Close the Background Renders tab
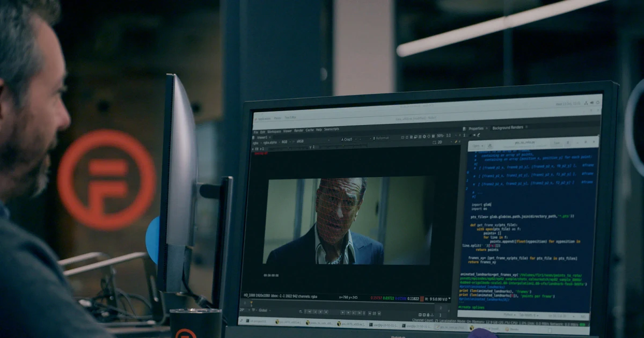The image size is (644, 338). pos(528,127)
